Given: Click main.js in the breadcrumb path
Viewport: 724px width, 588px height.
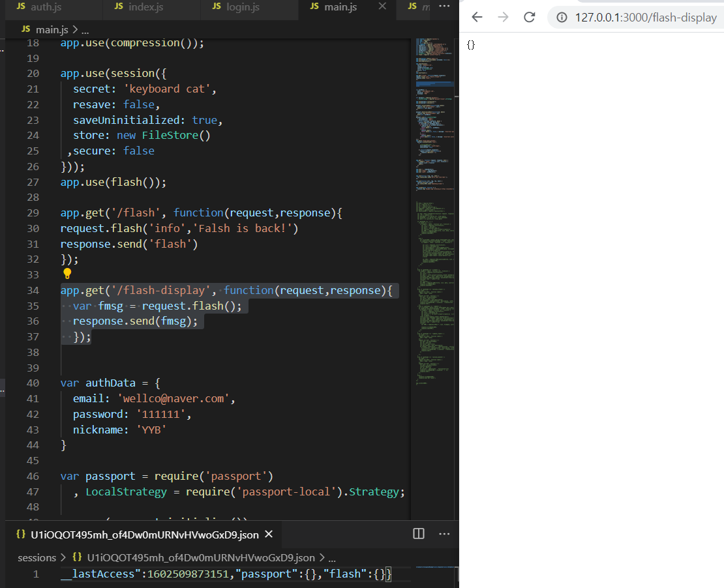Looking at the screenshot, I should [x=52, y=30].
